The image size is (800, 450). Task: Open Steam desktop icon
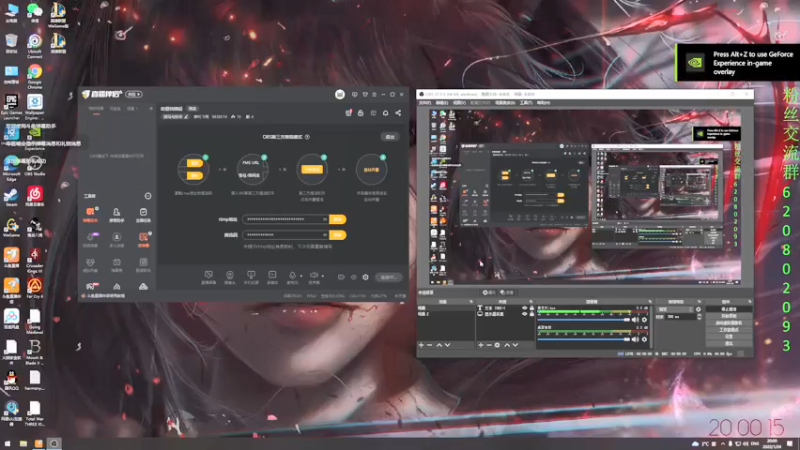click(x=11, y=197)
